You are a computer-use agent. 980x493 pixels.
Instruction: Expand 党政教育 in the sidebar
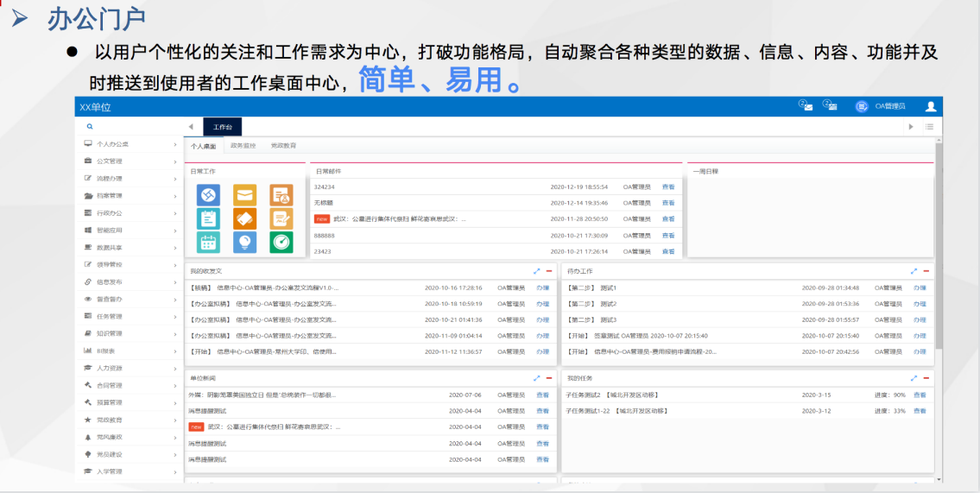[x=130, y=420]
